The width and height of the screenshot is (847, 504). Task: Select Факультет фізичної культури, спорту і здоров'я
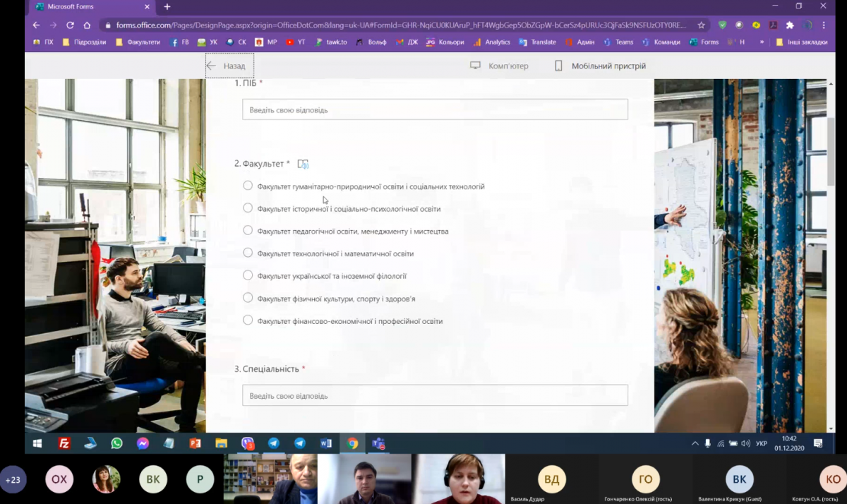[x=248, y=298]
